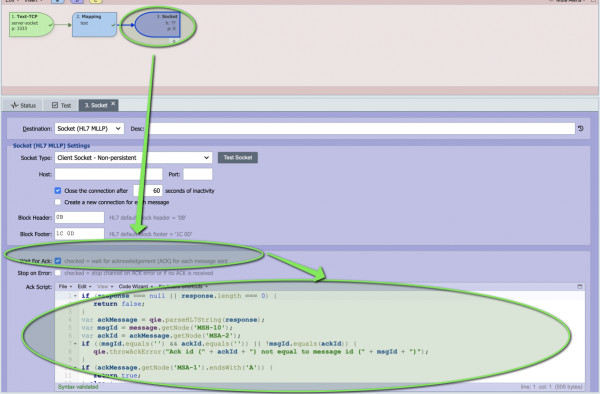Uncheck Close the connection after checkbox
Viewport: 600px width, 394px height.
(58, 190)
